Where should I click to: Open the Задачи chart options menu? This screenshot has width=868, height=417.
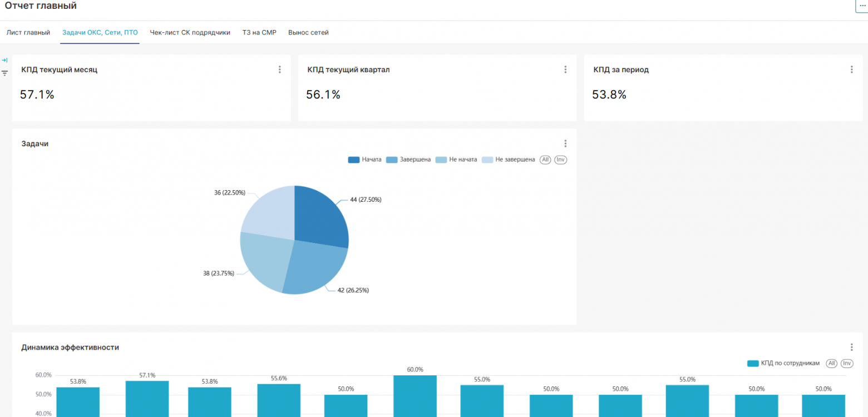tap(565, 143)
